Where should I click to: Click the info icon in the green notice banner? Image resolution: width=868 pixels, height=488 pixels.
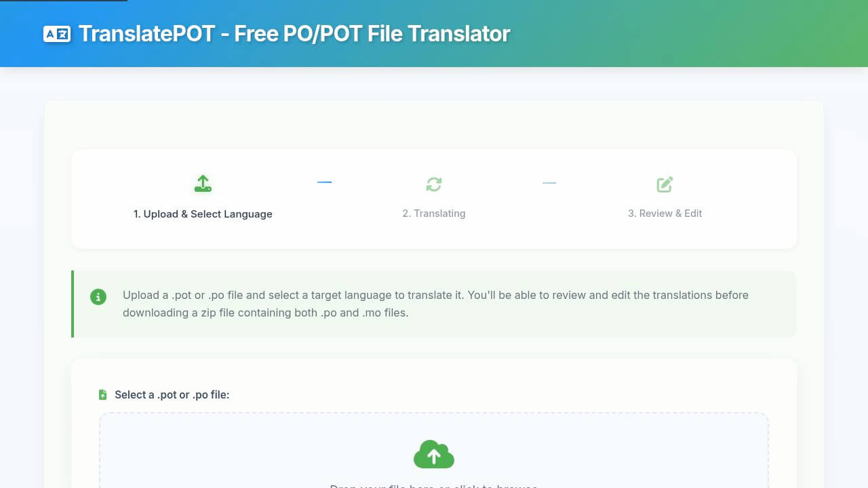pos(98,297)
